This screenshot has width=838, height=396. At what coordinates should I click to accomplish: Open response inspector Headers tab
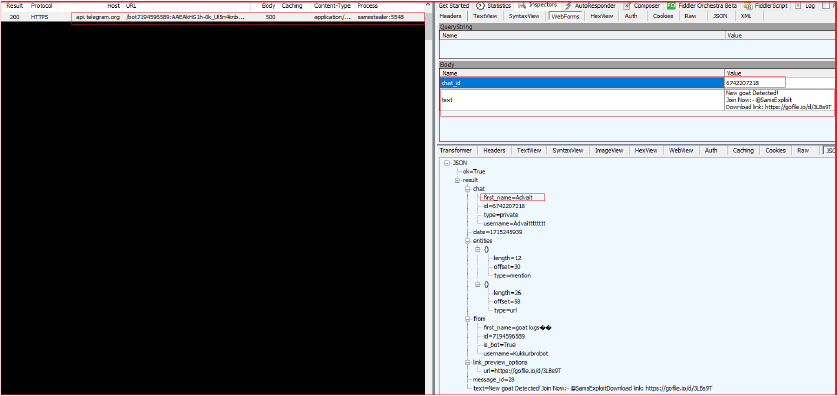(x=494, y=151)
